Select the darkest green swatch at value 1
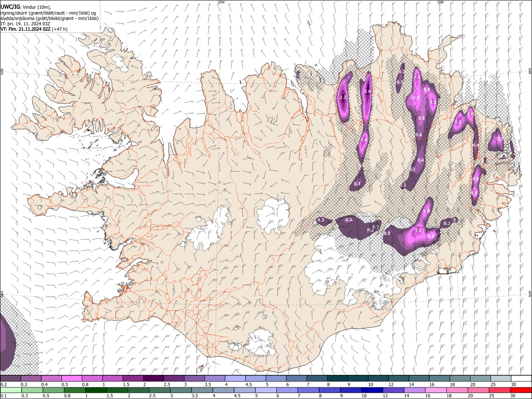532x399 pixels. pyautogui.click(x=96, y=390)
